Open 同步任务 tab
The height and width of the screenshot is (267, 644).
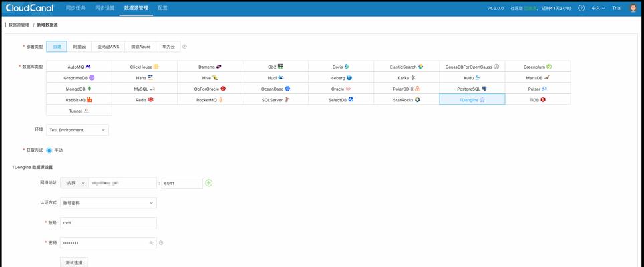75,8
